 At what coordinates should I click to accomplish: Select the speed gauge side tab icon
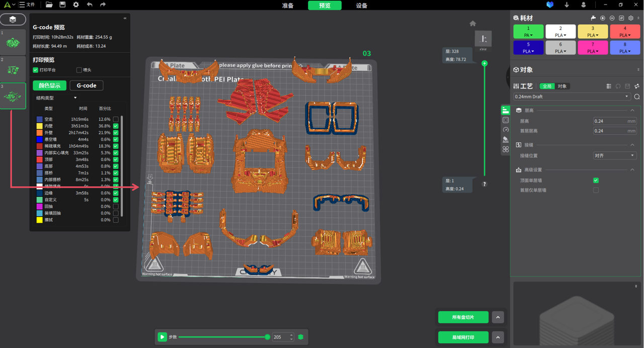point(506,130)
